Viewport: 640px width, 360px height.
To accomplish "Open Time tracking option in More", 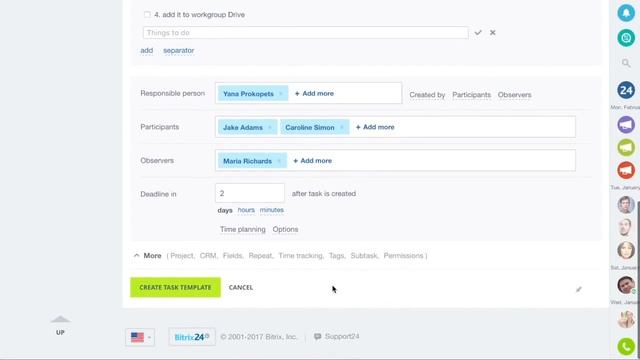I will click(301, 256).
